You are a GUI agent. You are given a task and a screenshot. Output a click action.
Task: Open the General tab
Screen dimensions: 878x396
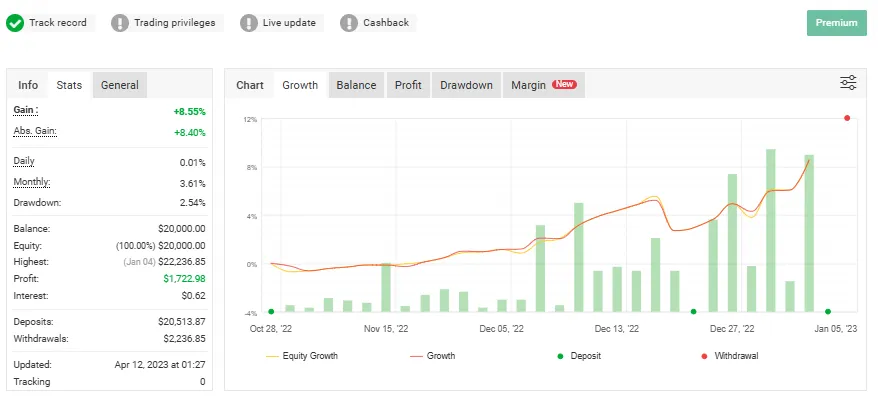pyautogui.click(x=120, y=85)
